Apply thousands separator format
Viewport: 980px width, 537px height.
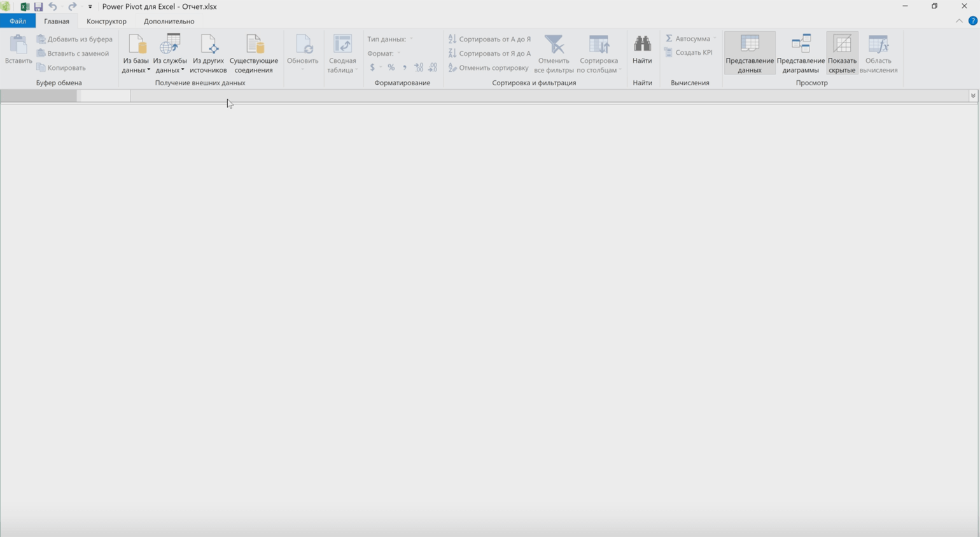tap(405, 67)
